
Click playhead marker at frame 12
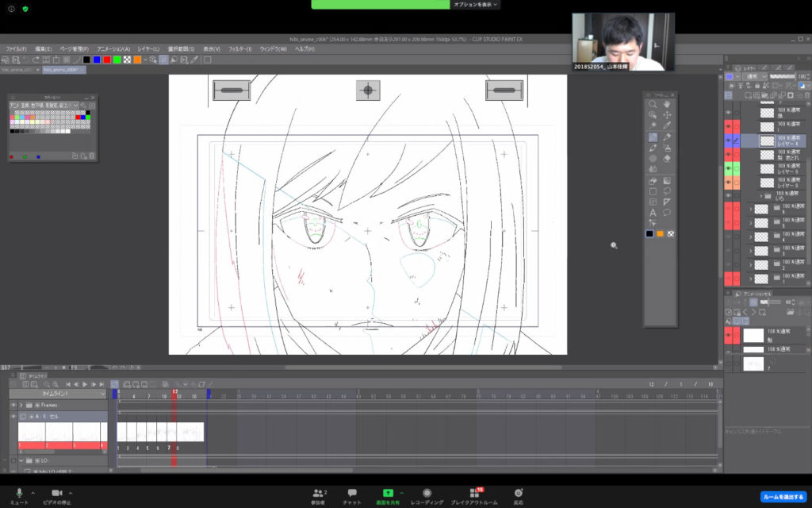click(174, 392)
